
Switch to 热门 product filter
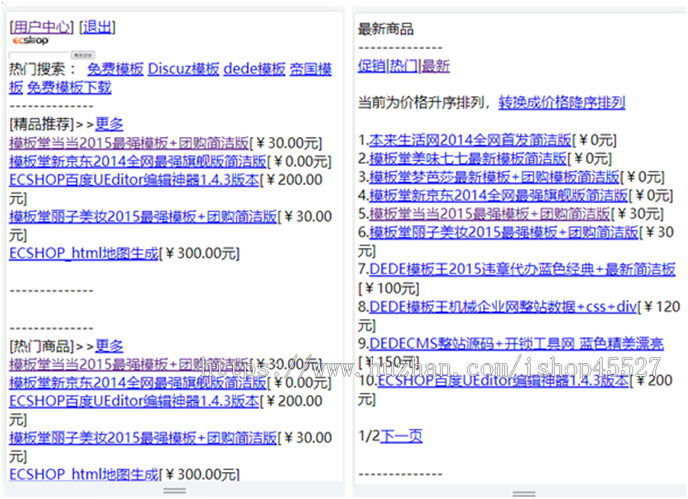[404, 66]
